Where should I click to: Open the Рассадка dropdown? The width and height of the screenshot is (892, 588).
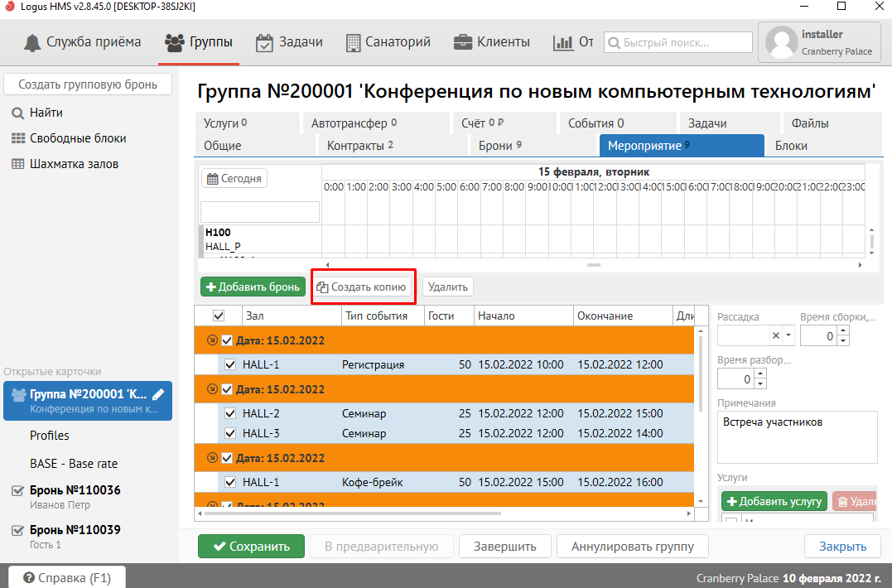788,335
